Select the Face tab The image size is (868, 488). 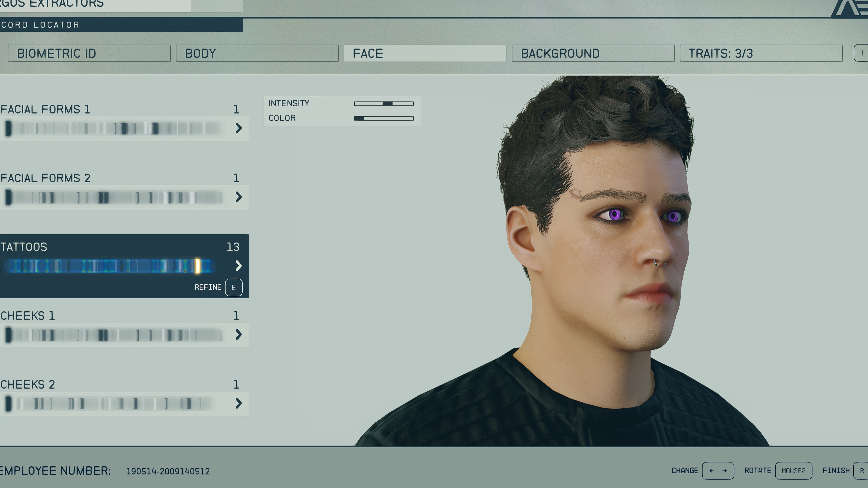(x=425, y=53)
